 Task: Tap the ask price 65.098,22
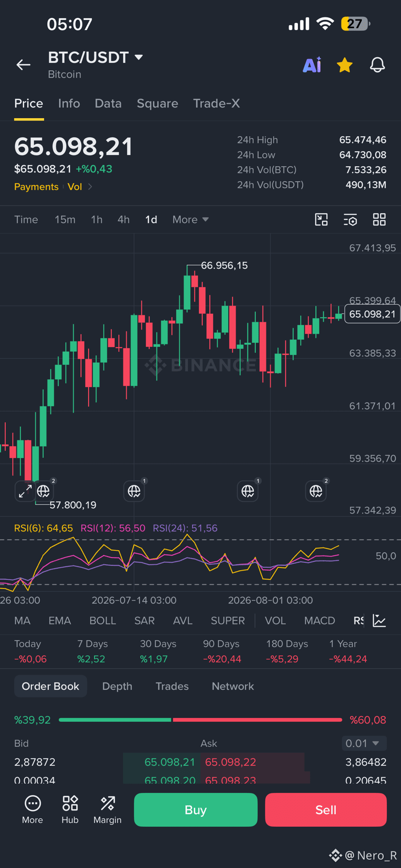click(231, 762)
